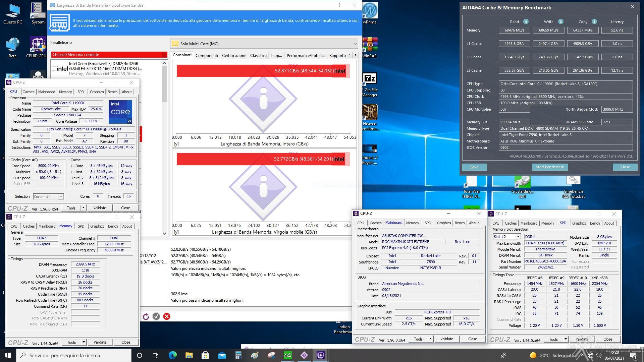Click the Copy info icon in AIDA64
This screenshot has height=362, width=644.
point(594,21)
